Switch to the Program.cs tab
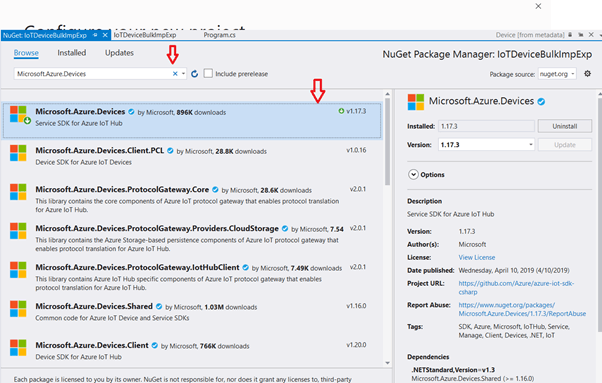The height and width of the screenshot is (383, 602). coord(219,35)
